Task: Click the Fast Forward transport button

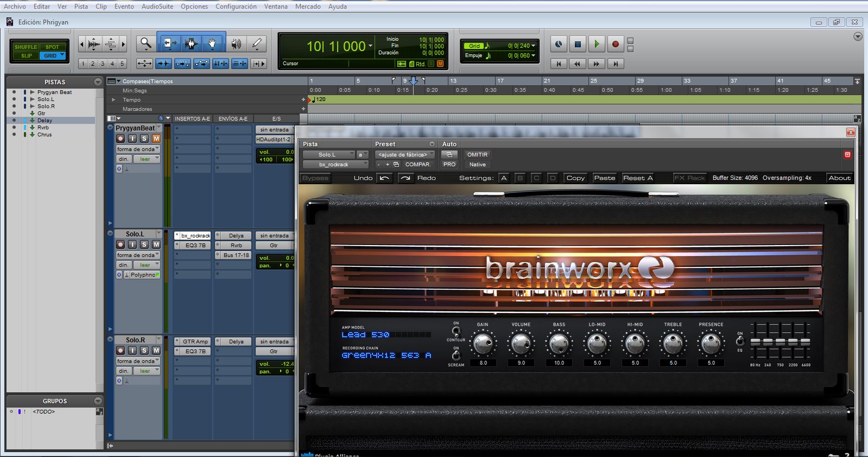Action: click(596, 64)
